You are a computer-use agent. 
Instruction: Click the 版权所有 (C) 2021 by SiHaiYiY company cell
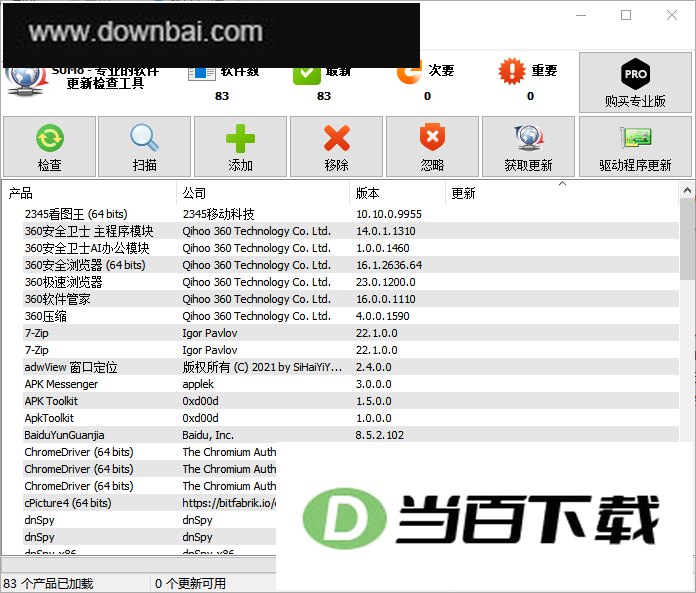(x=262, y=367)
